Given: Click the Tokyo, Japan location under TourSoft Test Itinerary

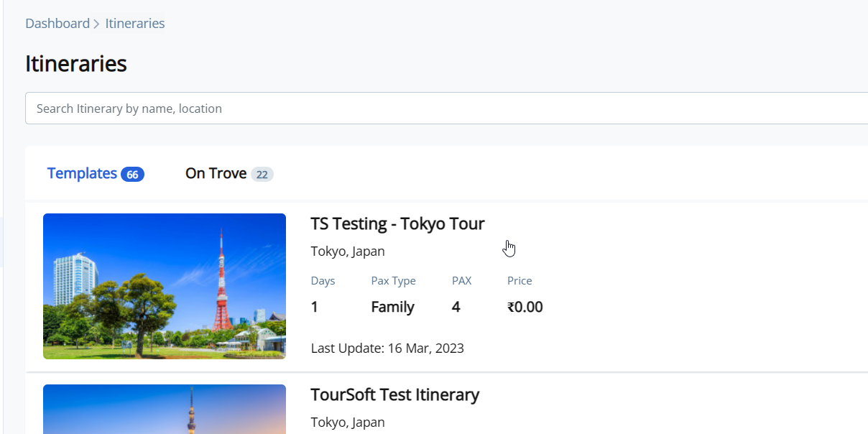Looking at the screenshot, I should tap(348, 423).
